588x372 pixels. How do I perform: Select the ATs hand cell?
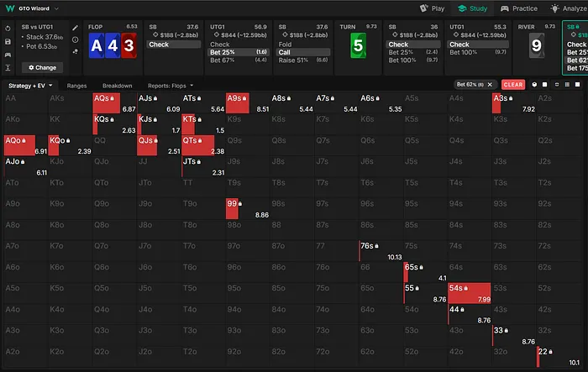click(x=203, y=103)
